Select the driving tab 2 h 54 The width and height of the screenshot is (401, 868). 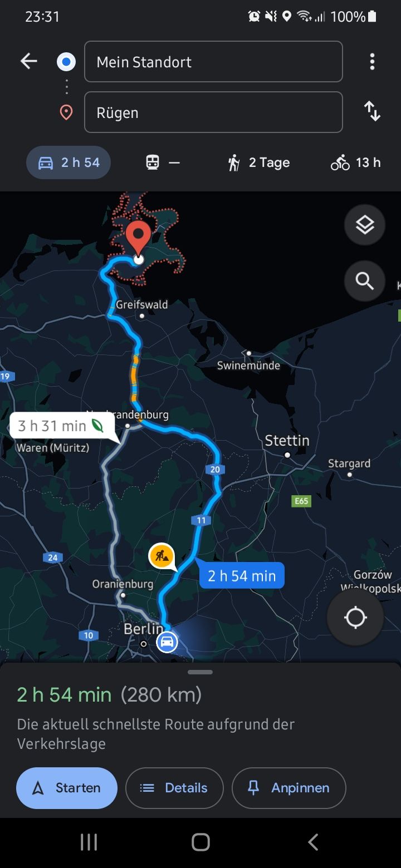click(x=69, y=162)
